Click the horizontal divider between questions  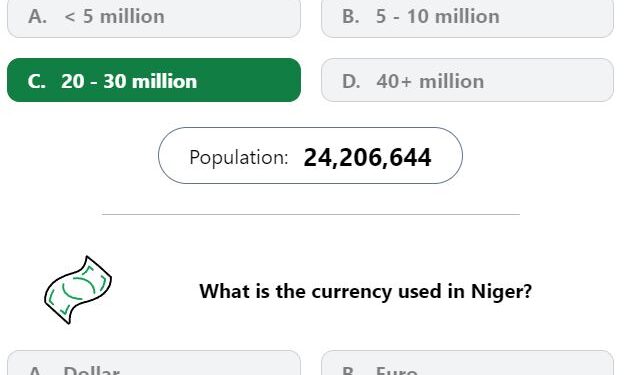click(x=311, y=214)
